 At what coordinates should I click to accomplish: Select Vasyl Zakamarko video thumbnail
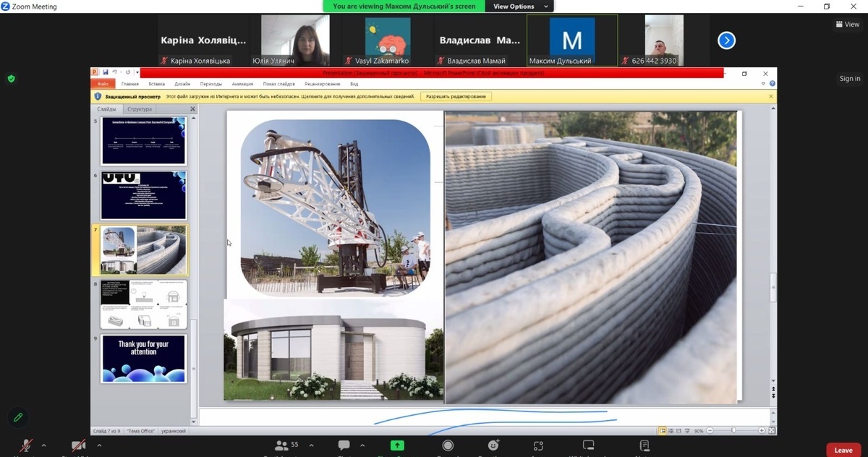(387, 40)
